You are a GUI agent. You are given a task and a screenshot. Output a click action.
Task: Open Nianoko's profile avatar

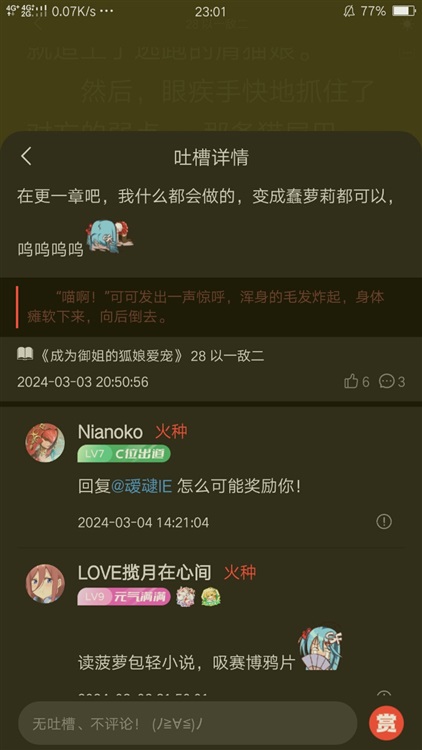[45, 442]
